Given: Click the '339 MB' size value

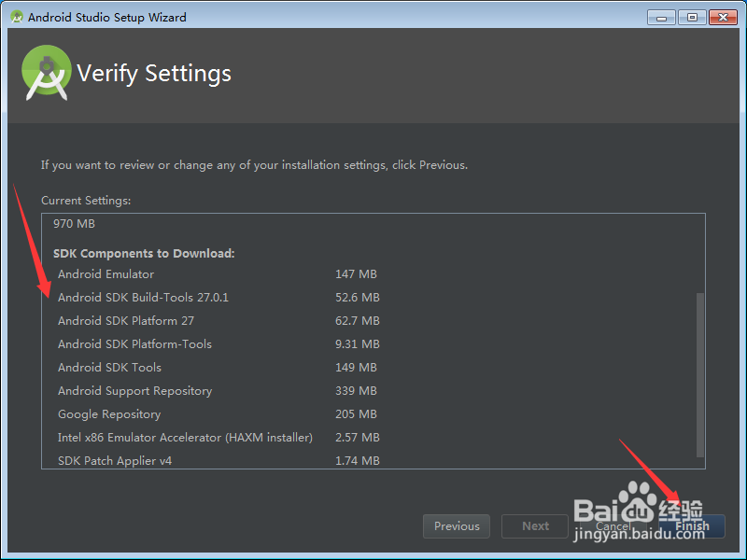Looking at the screenshot, I should (x=356, y=391).
